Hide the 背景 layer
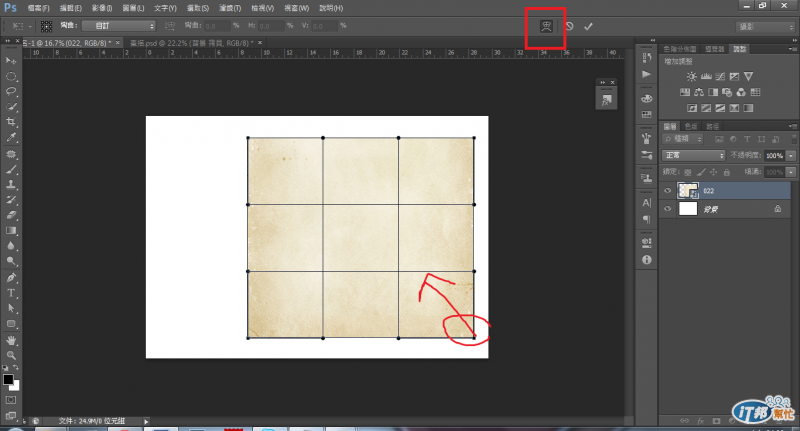The height and width of the screenshot is (431, 800). click(667, 209)
